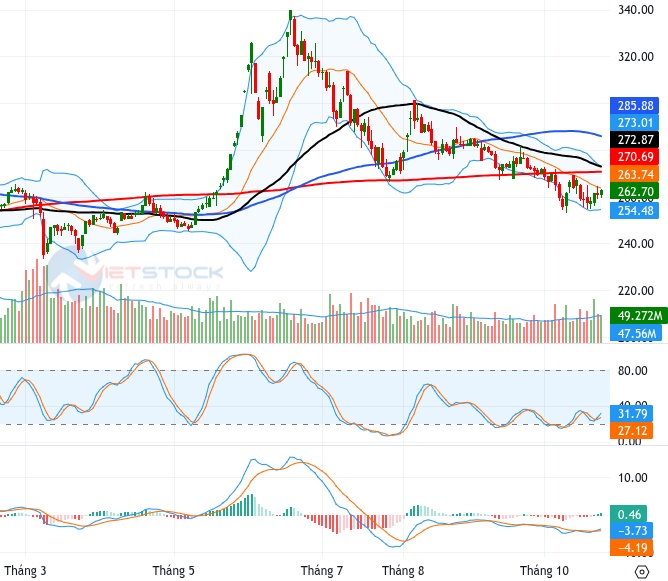
Task: Select the 254.48 lower band label
Action: pyautogui.click(x=634, y=210)
